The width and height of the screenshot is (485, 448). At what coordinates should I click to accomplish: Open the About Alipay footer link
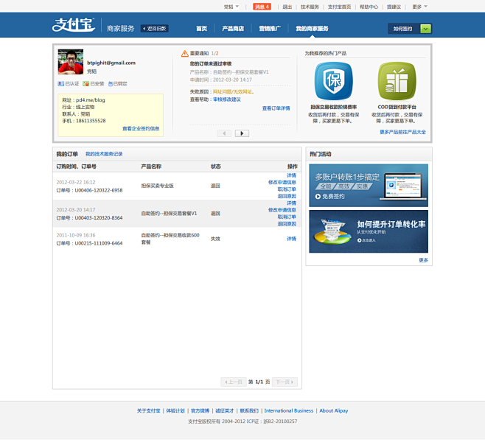coord(334,411)
